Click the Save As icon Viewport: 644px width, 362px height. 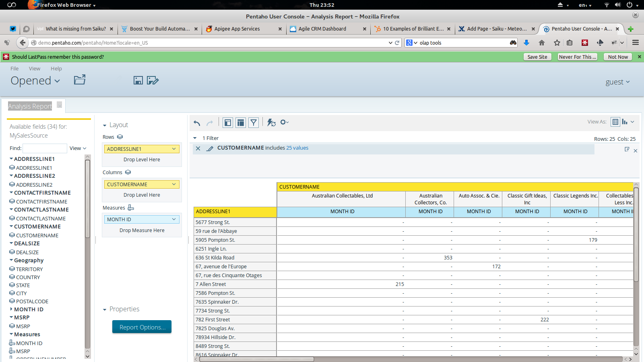pos(153,80)
